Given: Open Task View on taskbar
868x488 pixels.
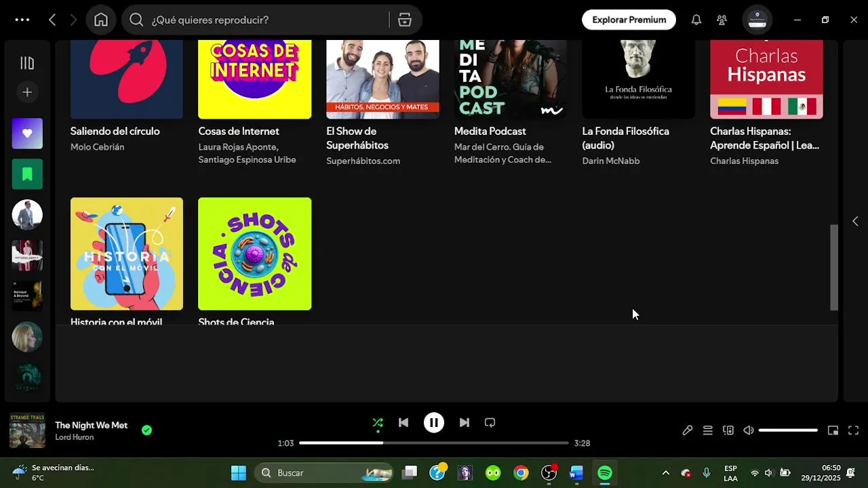Looking at the screenshot, I should click(410, 473).
